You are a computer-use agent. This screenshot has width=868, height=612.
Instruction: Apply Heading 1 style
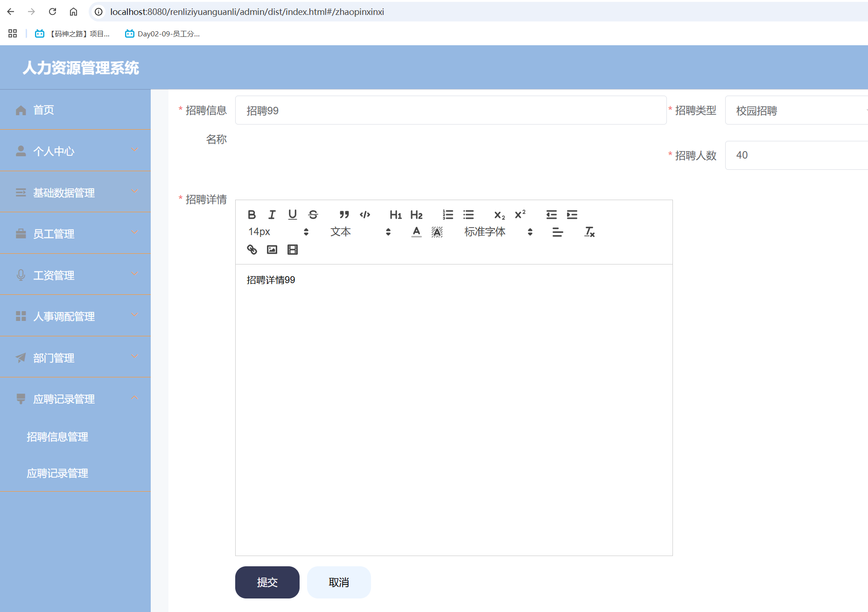[x=395, y=215]
